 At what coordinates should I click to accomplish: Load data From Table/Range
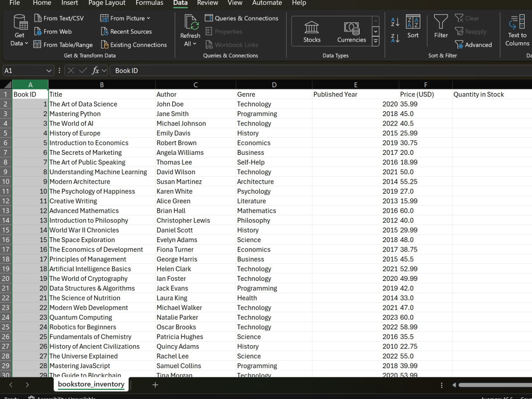point(63,45)
